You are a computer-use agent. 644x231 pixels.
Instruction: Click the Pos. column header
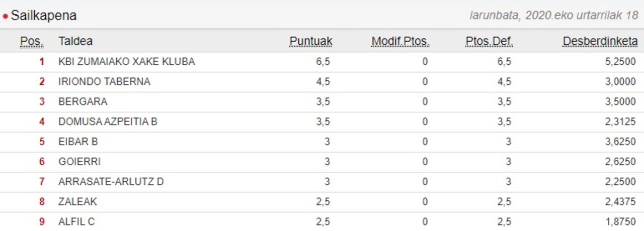(x=32, y=41)
